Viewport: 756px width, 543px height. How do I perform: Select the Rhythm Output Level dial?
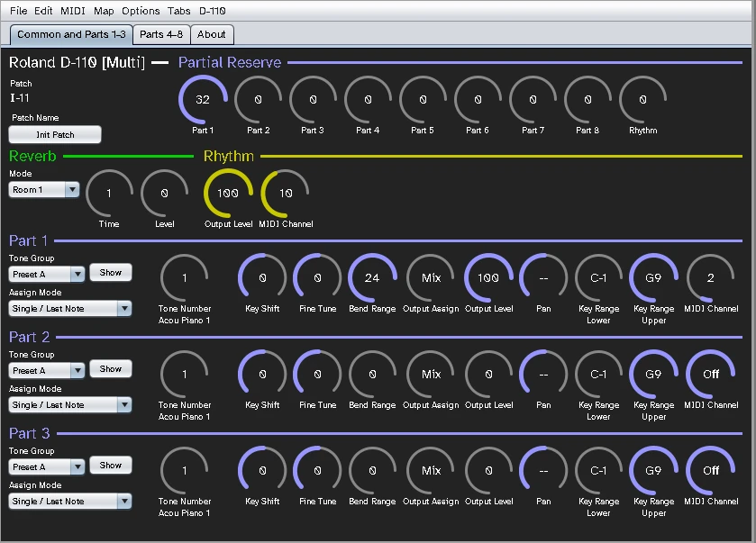[228, 194]
